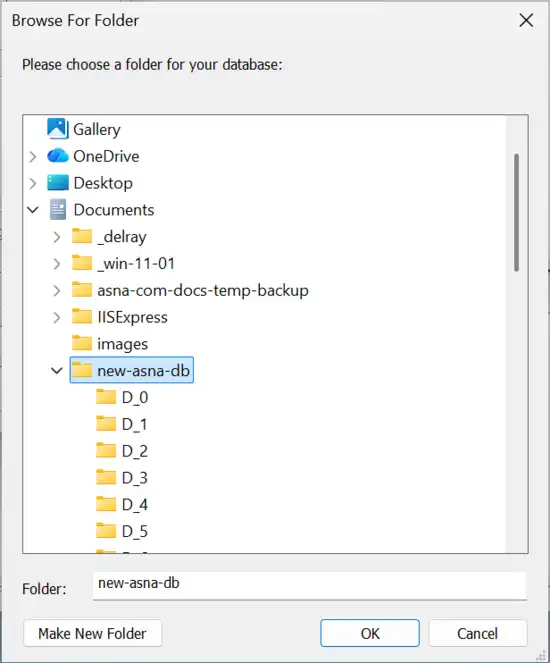Select the D_3 label

(x=135, y=478)
